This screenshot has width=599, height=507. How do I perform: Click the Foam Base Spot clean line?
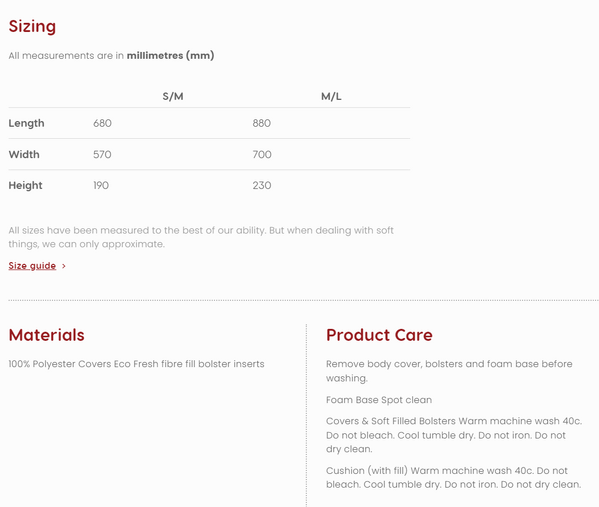[379, 400]
